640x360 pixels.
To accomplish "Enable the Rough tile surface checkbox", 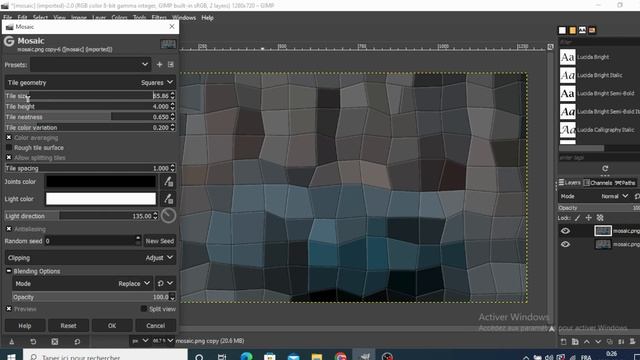I will click(x=9, y=147).
